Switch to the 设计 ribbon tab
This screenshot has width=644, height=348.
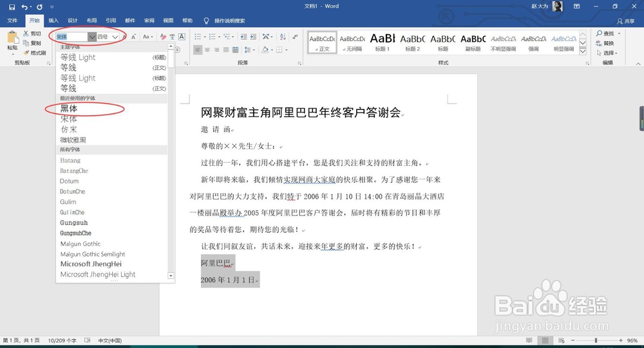click(x=73, y=21)
